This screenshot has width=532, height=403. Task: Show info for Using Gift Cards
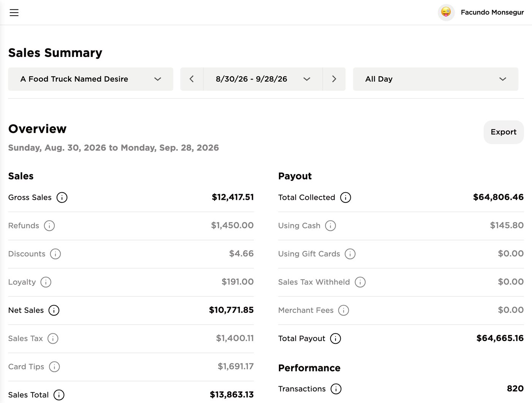click(x=350, y=254)
